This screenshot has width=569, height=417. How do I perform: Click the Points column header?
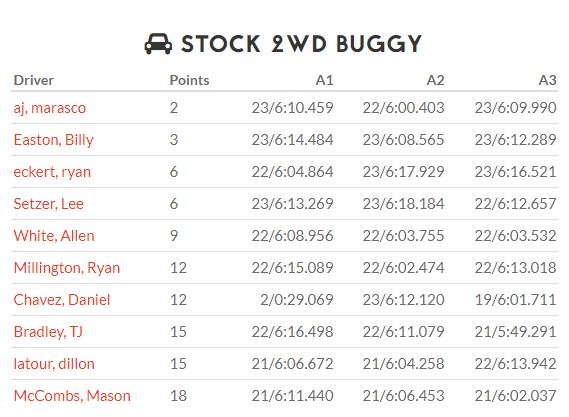coord(189,80)
